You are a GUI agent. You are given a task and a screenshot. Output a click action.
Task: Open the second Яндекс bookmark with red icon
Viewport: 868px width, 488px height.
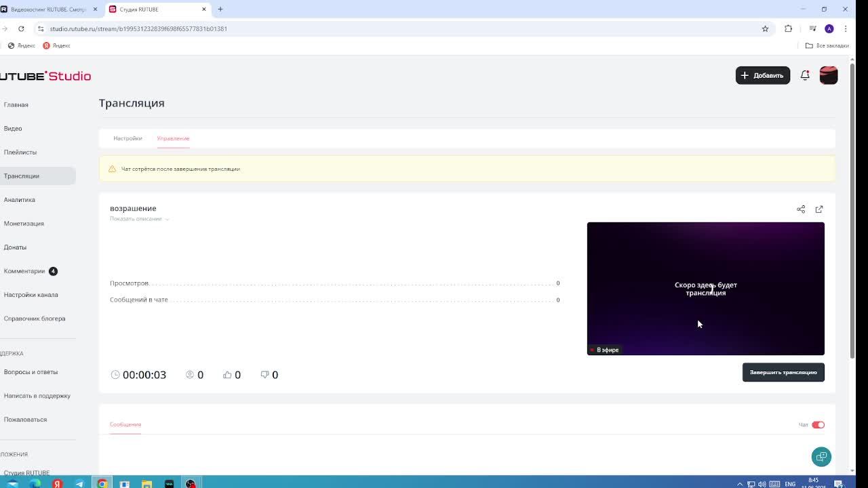[56, 45]
